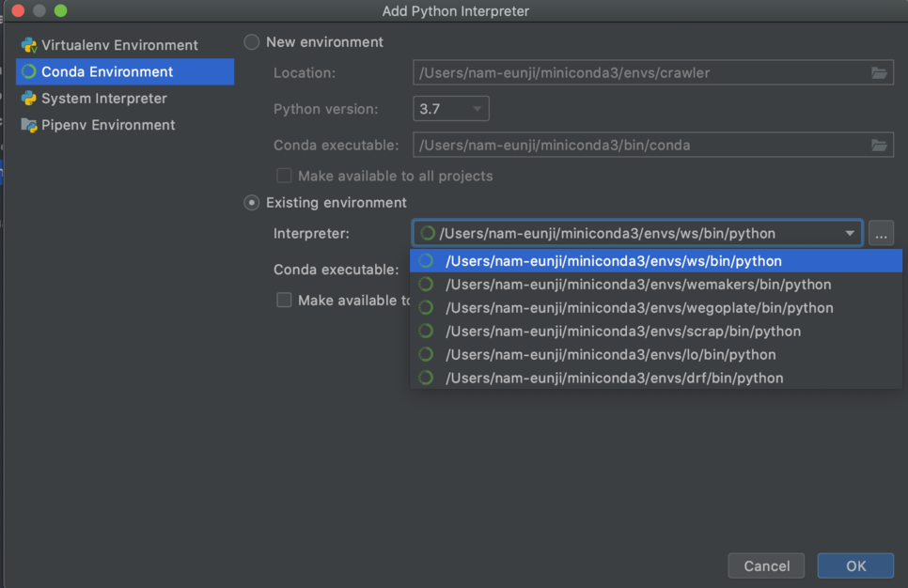This screenshot has width=908, height=588.
Task: Open the Python version 3.7 dropdown
Action: point(451,109)
